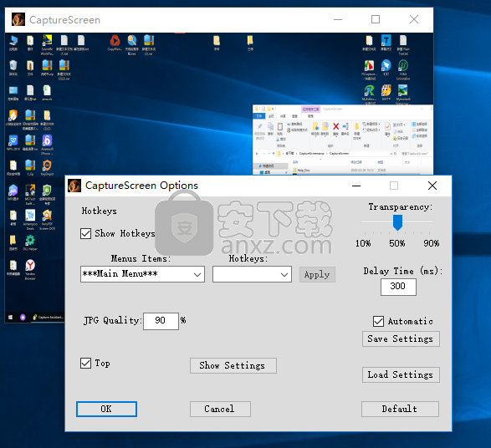Click the Capture Assistant taskbar item in capture

pyautogui.click(x=49, y=318)
